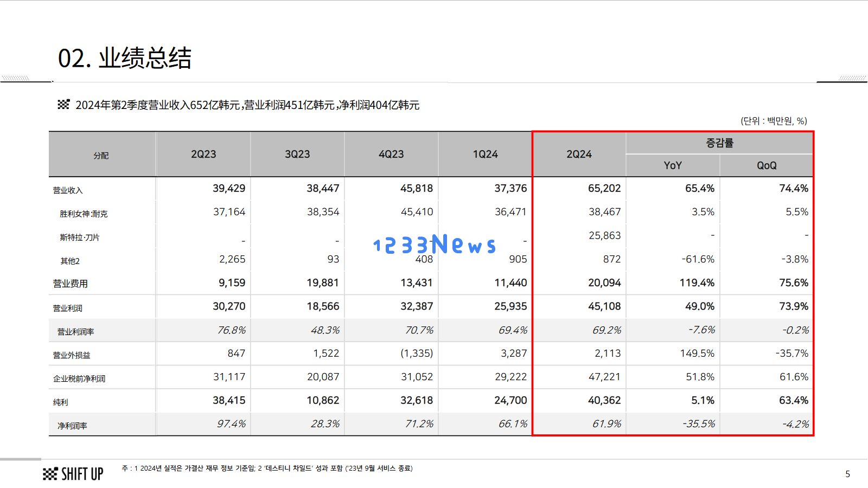Click the operating cost value 20,094

[604, 283]
